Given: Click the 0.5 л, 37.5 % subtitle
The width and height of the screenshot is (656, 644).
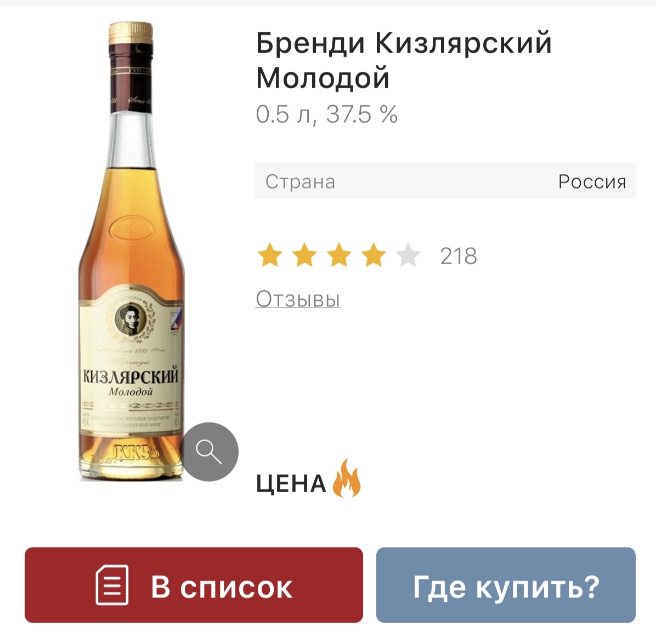Looking at the screenshot, I should 327,114.
